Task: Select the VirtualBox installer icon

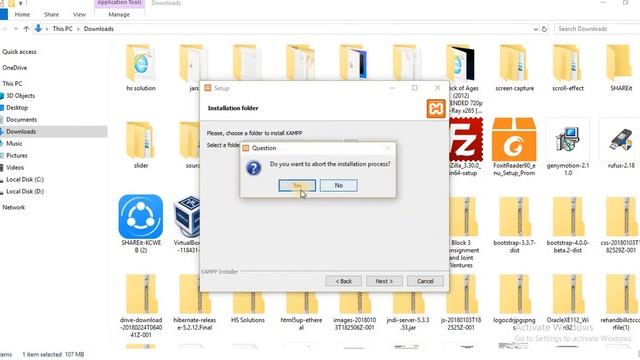Action: pos(187,217)
